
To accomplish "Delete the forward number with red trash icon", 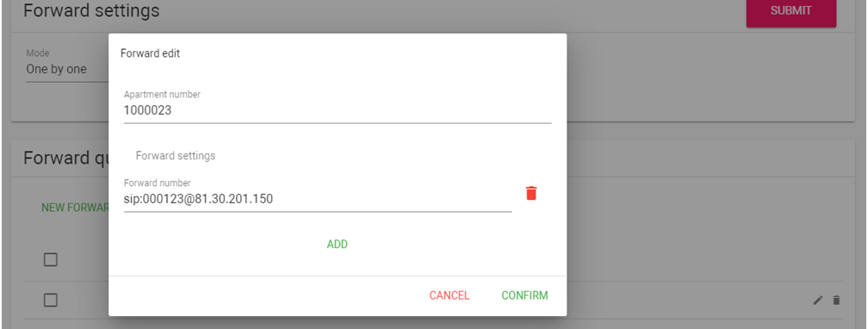I will click(x=530, y=193).
